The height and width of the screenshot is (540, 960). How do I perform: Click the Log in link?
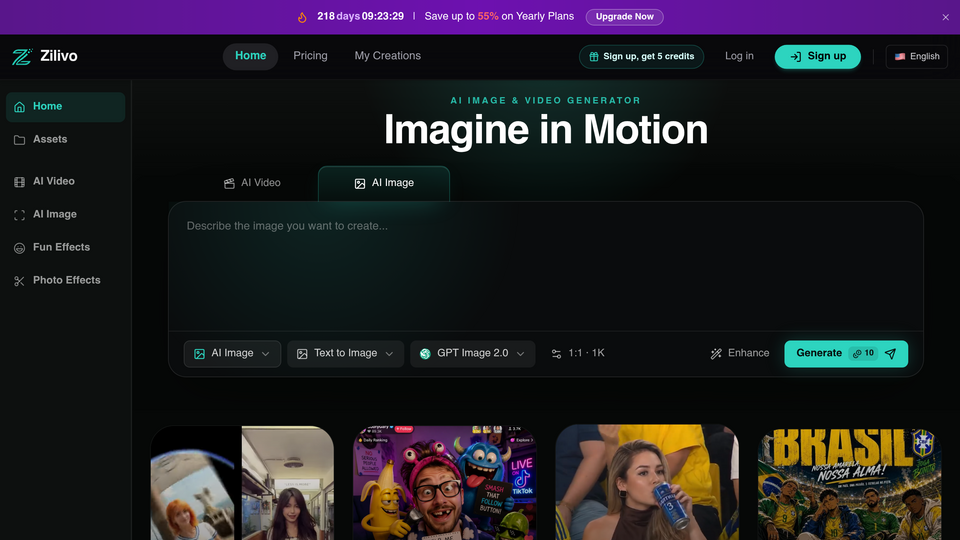pyautogui.click(x=739, y=56)
